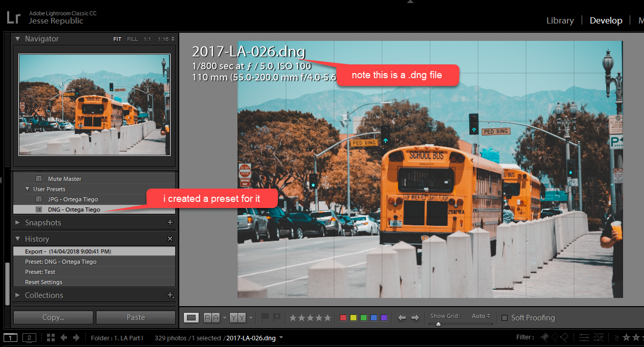This screenshot has width=644, height=347.
Task: Switch to the Library module
Action: [x=560, y=20]
